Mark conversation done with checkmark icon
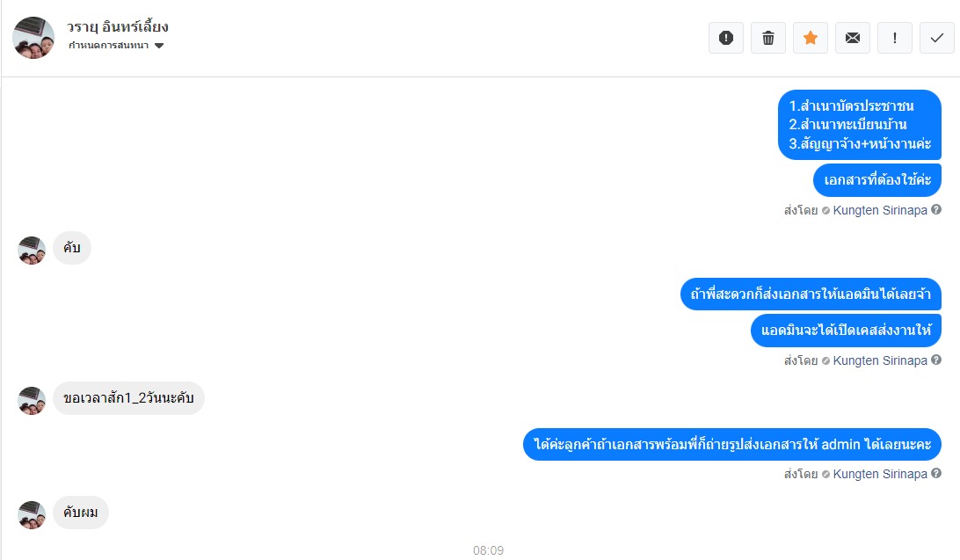 click(x=937, y=38)
